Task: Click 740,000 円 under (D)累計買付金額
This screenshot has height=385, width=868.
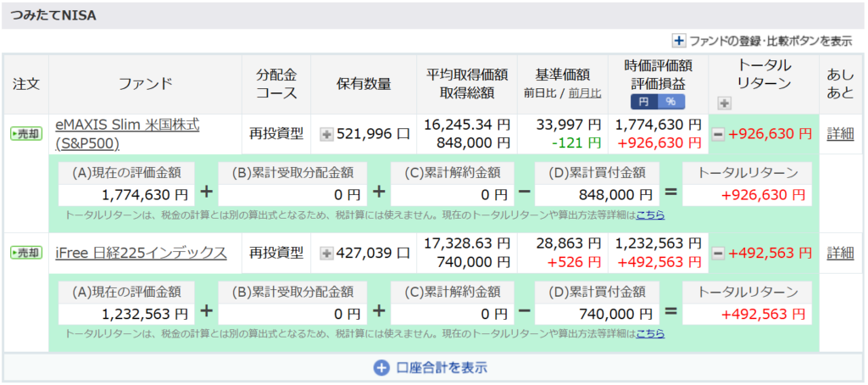Action: tap(615, 315)
